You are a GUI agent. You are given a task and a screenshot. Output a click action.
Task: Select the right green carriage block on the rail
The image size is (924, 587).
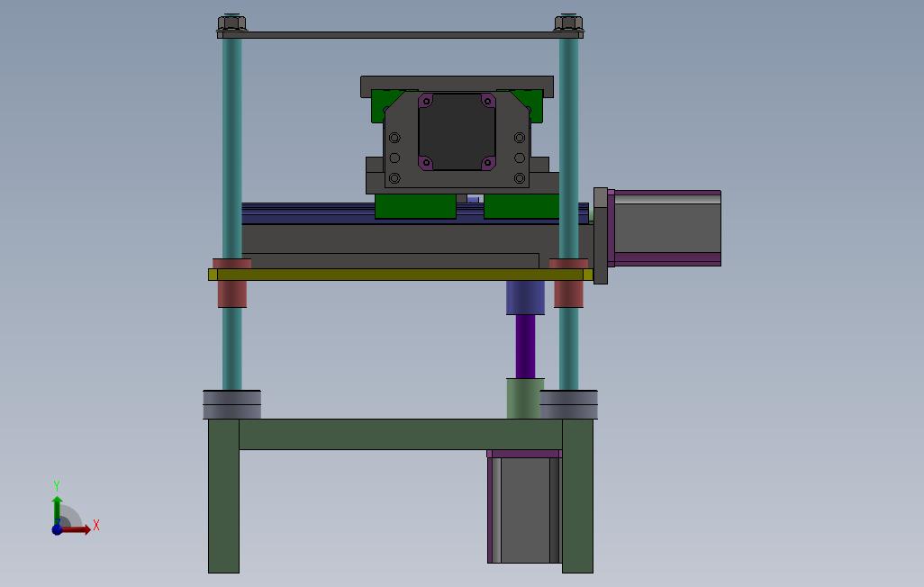pyautogui.click(x=521, y=206)
